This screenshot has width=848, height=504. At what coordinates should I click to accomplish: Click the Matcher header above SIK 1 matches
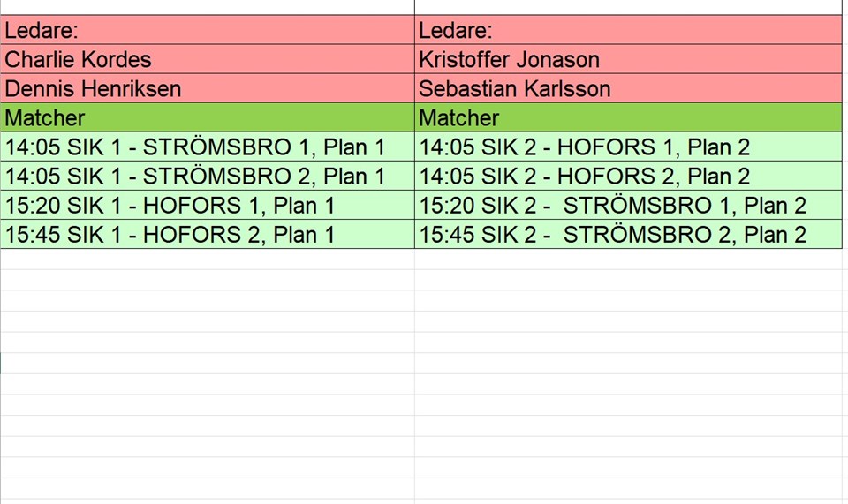(x=208, y=118)
